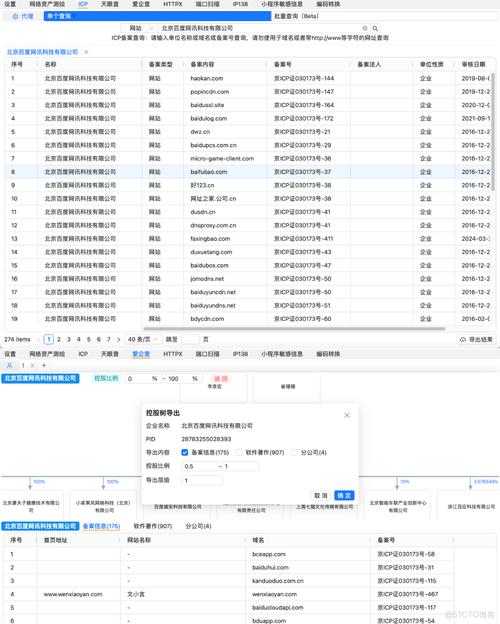The image size is (500, 624).
Task: Focus the 控股比例 minimum 0 % input
Action: click(142, 378)
